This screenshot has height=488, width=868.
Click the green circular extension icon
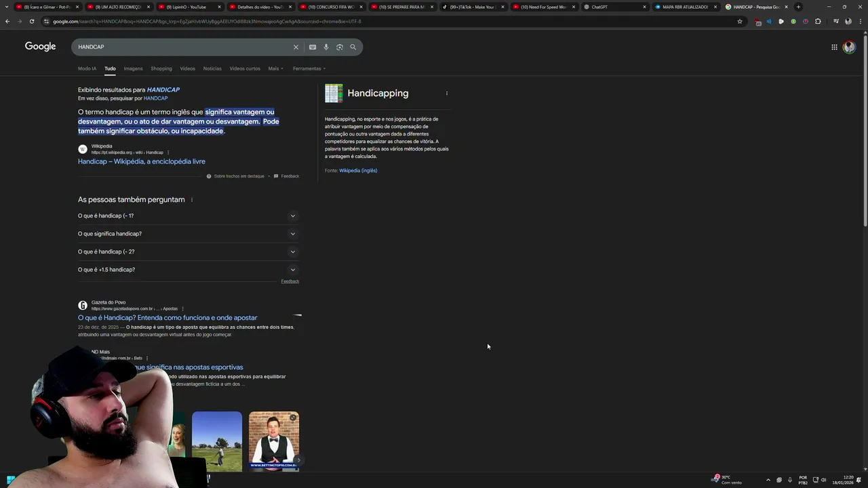click(793, 21)
